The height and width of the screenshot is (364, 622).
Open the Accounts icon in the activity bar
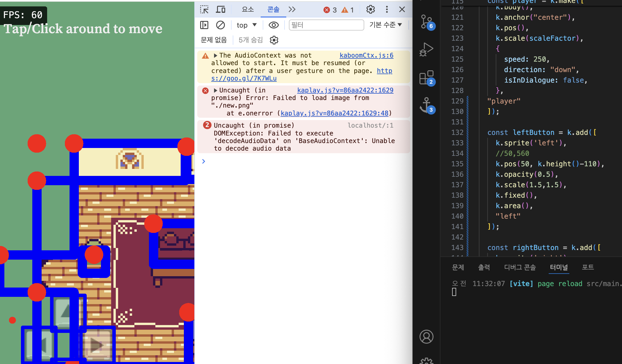click(x=426, y=337)
